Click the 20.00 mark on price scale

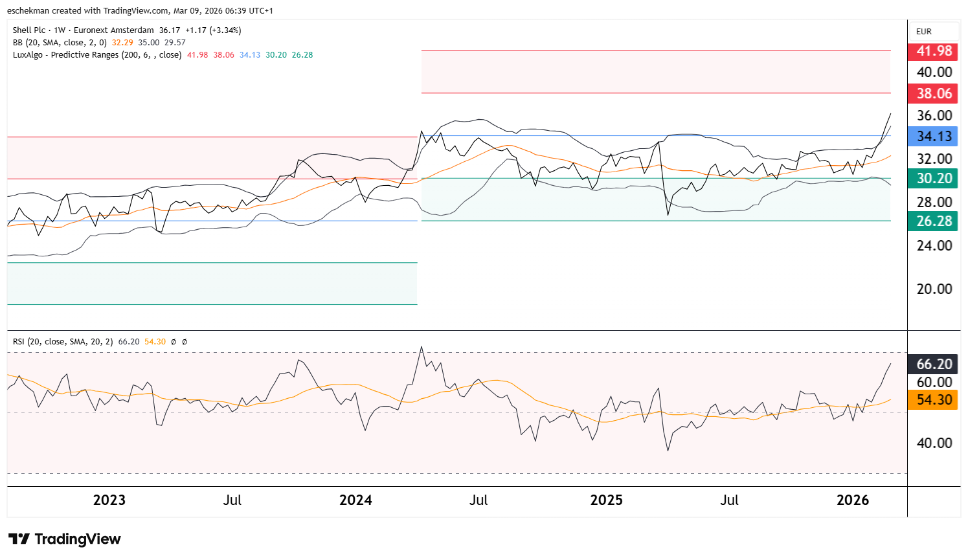click(x=934, y=289)
